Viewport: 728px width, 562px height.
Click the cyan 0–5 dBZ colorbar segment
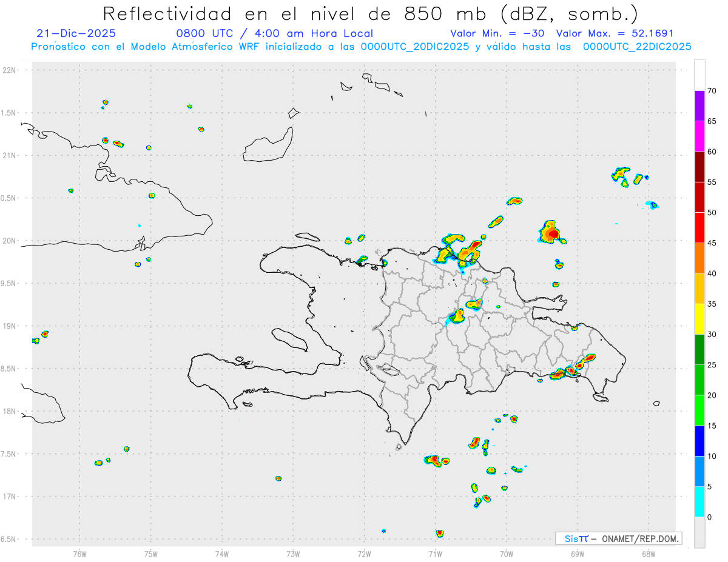coord(699,502)
